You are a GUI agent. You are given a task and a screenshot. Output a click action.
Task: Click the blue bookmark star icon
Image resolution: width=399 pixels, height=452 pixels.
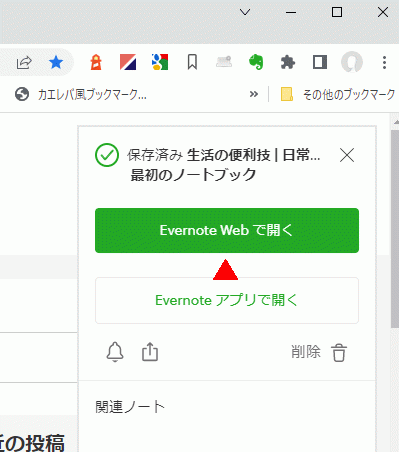tap(56, 62)
